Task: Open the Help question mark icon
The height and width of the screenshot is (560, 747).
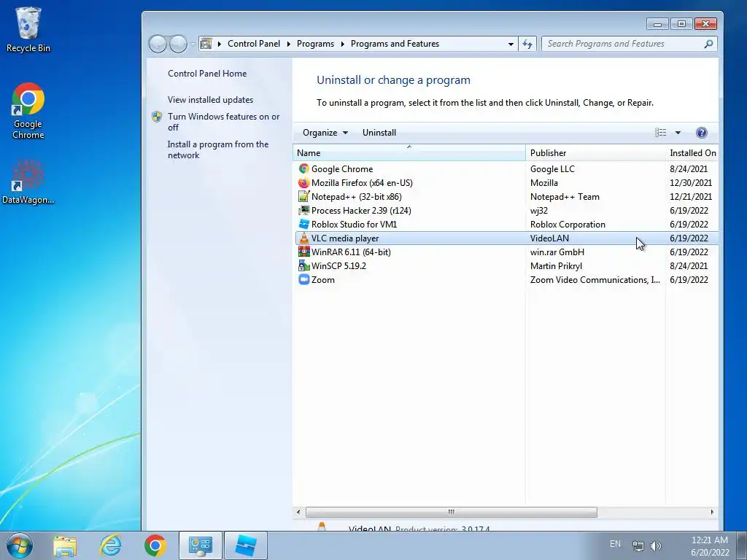Action: [x=701, y=133]
